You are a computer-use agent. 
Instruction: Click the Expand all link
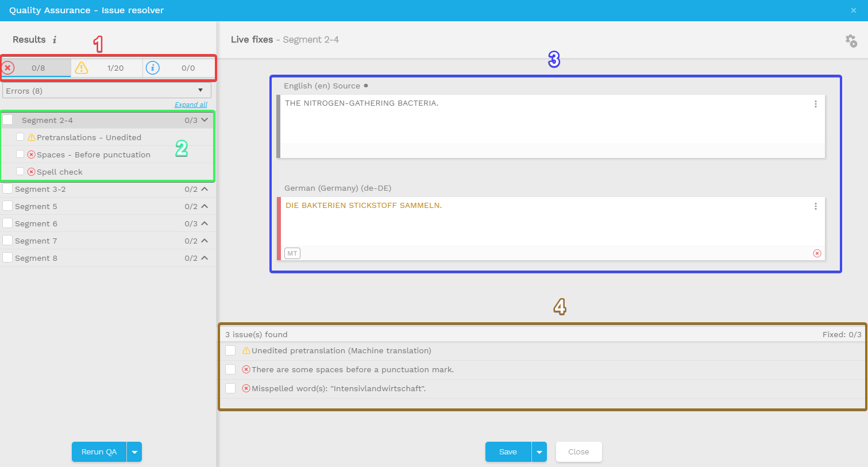[191, 105]
